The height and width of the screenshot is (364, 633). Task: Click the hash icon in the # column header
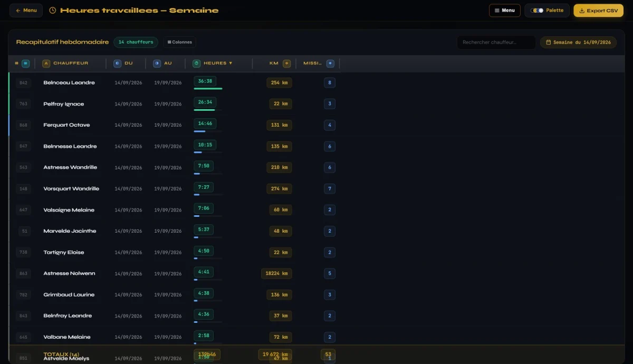pyautogui.click(x=25, y=63)
